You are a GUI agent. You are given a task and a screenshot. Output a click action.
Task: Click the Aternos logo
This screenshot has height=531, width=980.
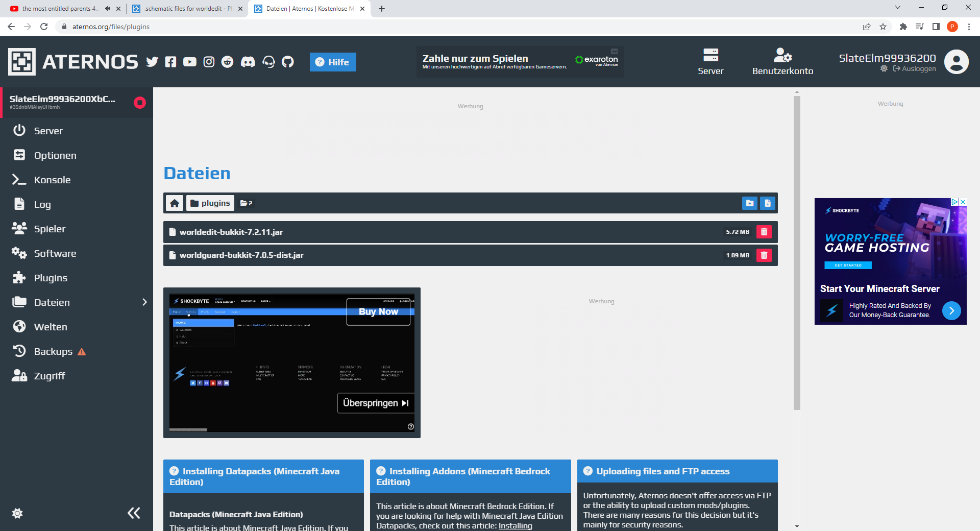pos(73,62)
